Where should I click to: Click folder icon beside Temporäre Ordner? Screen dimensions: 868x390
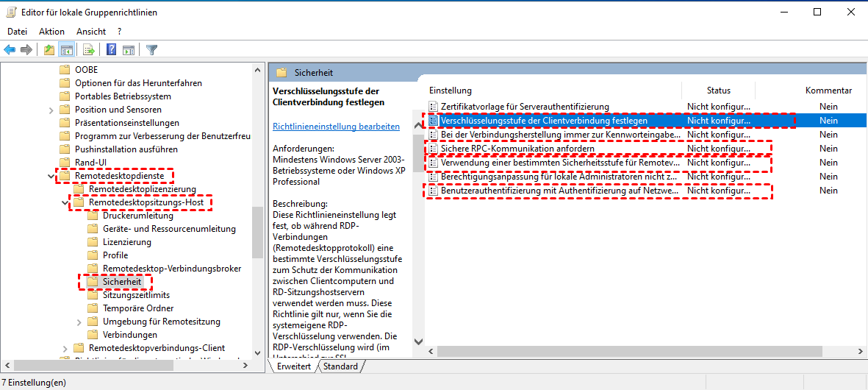click(93, 308)
